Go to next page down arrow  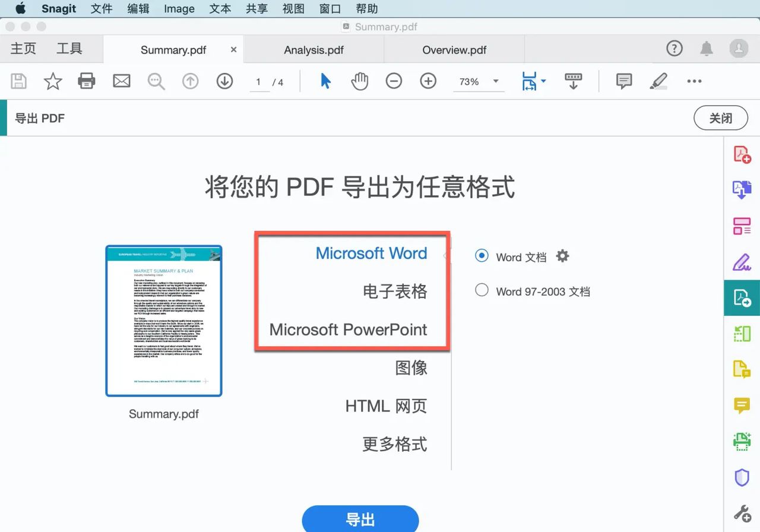pos(224,81)
